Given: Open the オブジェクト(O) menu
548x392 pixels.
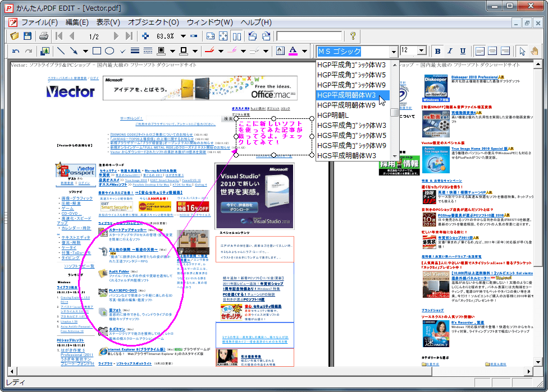Looking at the screenshot, I should tap(153, 22).
